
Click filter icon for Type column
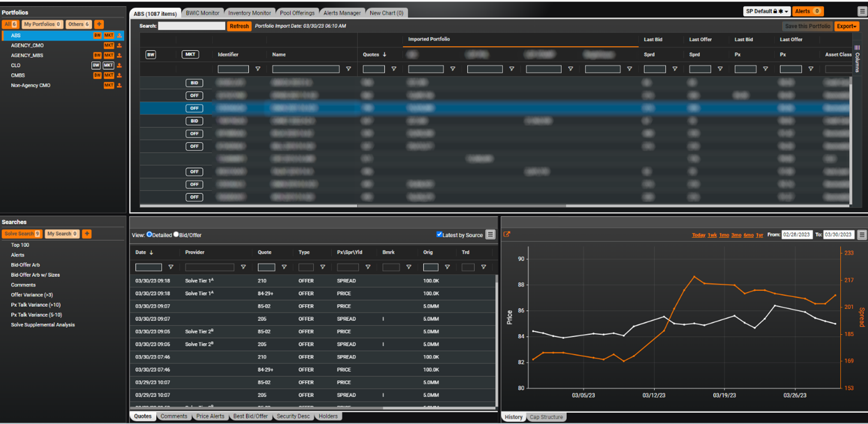click(323, 267)
